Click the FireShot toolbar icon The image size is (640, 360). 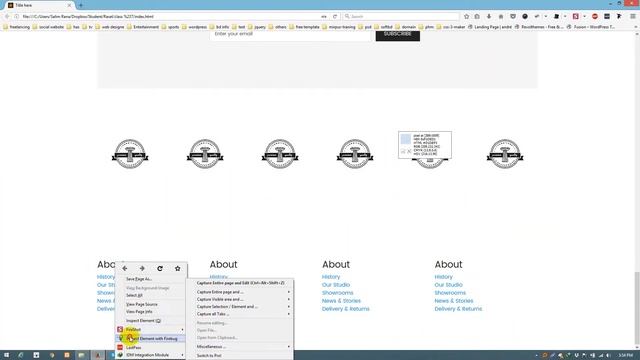(576, 16)
